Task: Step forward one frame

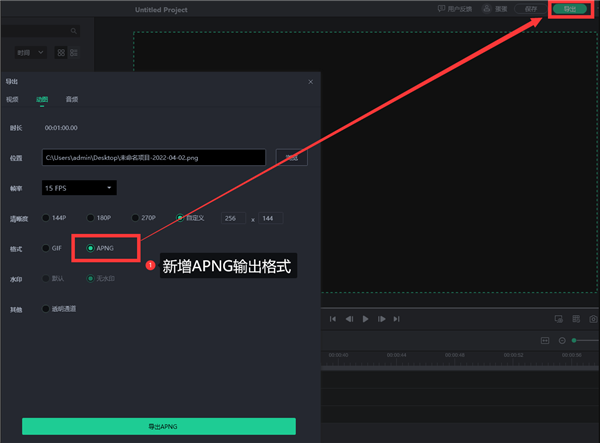Action: [382, 319]
